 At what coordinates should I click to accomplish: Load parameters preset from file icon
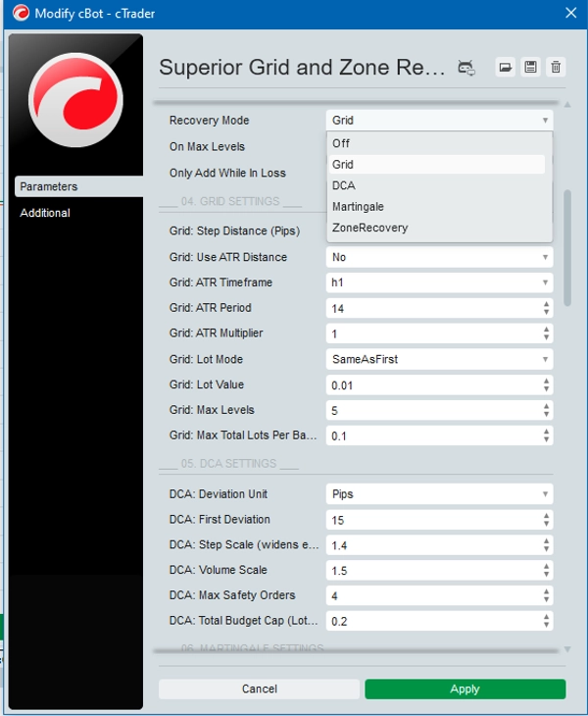(505, 67)
